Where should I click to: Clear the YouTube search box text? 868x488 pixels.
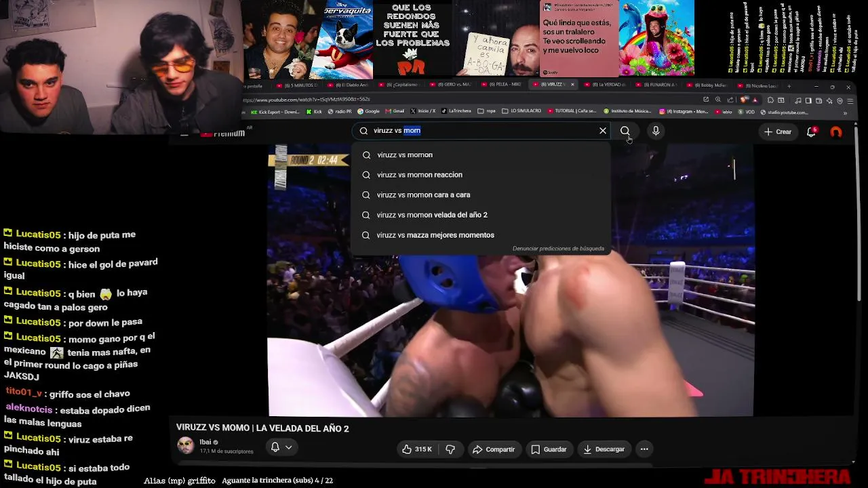pos(603,131)
